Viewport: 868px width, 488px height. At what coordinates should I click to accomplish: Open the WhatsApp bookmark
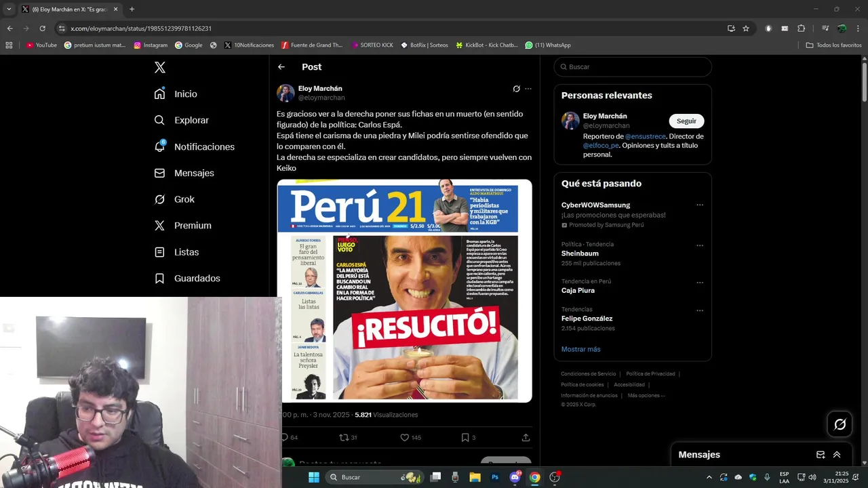pyautogui.click(x=548, y=45)
